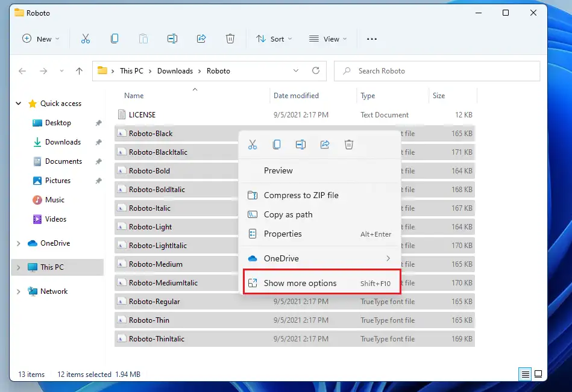This screenshot has width=572, height=392.
Task: Go up one folder level arrow
Action: pos(79,71)
